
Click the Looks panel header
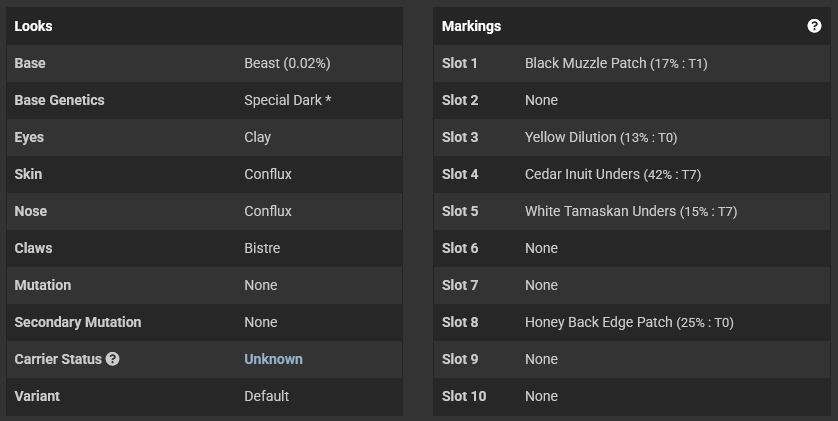33,26
